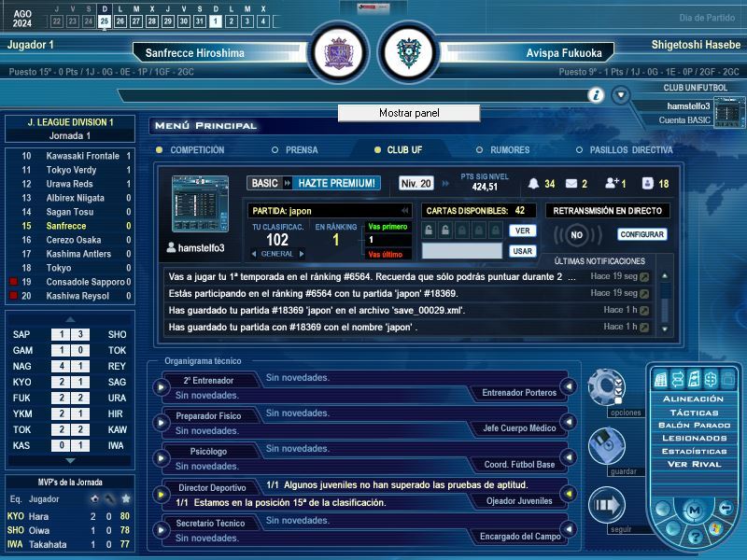Click the notifications list scrollbar
This screenshot has height=560, width=747.
pos(665,301)
